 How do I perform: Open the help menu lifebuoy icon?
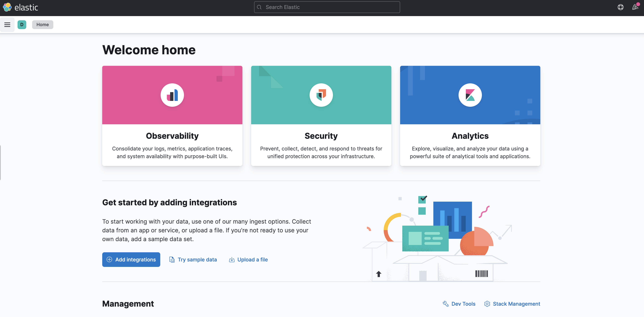click(x=620, y=7)
